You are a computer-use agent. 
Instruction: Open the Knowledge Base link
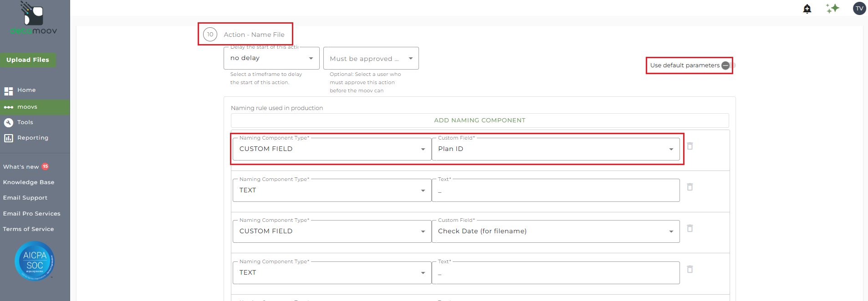point(29,182)
